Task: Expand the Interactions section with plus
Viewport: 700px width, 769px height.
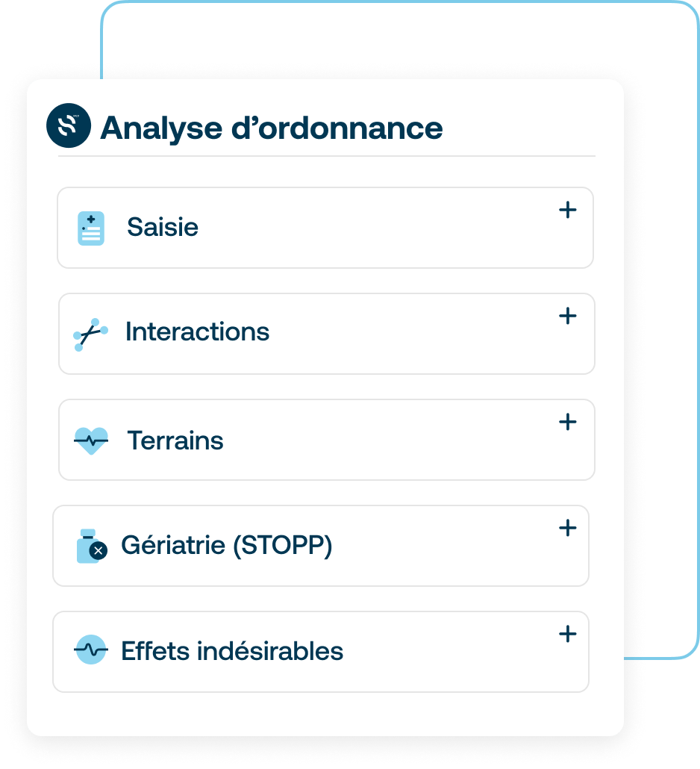Action: [x=568, y=316]
